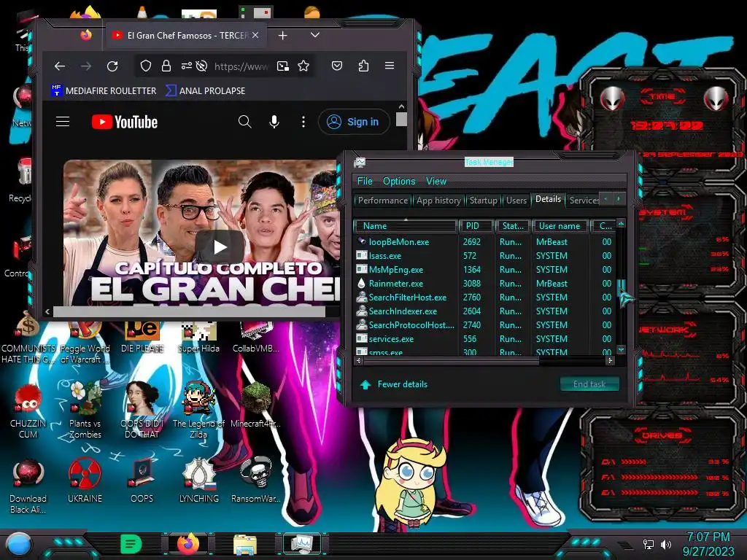This screenshot has width=747, height=560.
Task: Select the El Gran Chef Famosos tab
Action: pos(186,35)
